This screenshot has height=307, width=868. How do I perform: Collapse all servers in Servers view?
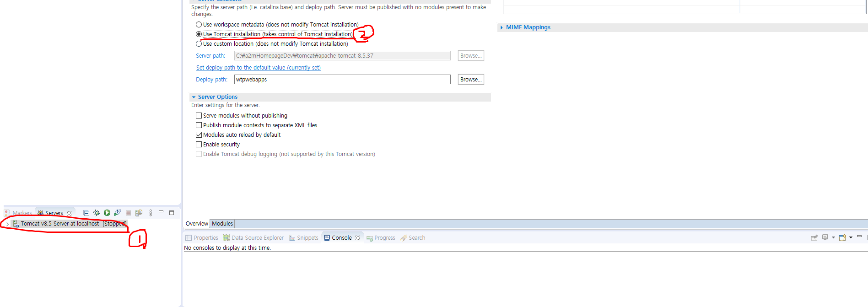(86, 213)
